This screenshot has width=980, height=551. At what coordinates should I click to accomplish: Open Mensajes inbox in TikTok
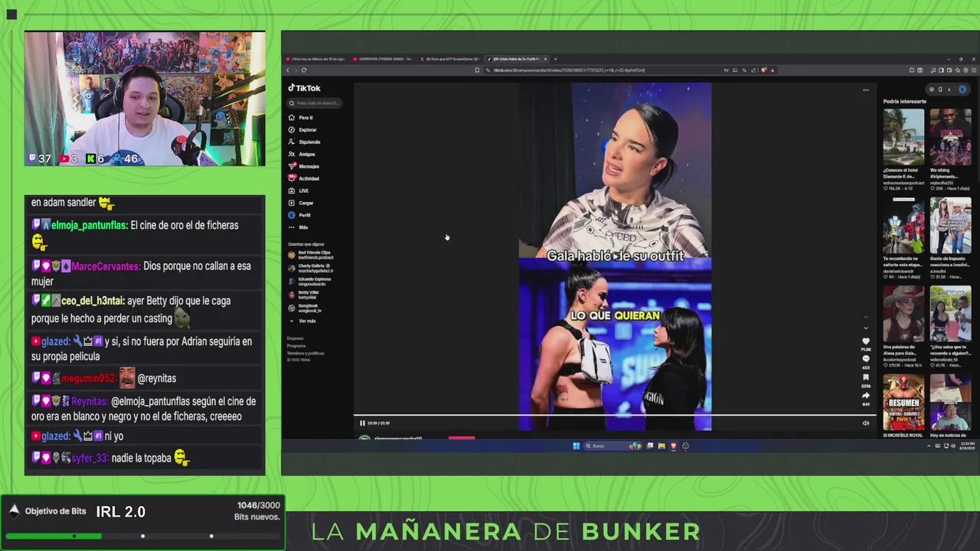point(304,166)
